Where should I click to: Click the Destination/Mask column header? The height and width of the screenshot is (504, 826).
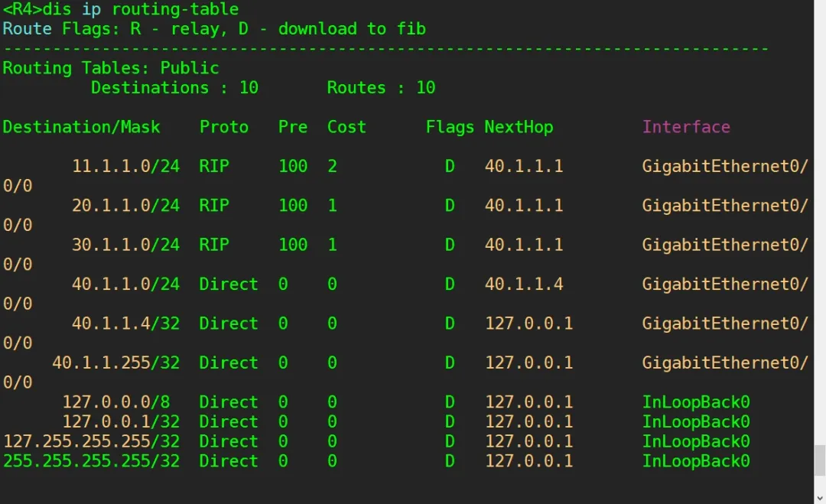point(81,127)
